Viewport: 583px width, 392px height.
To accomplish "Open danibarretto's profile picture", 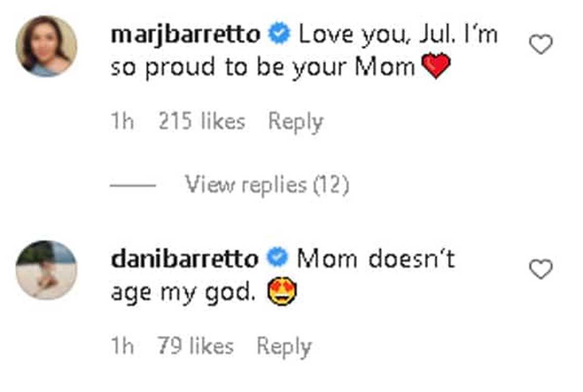I will [46, 270].
